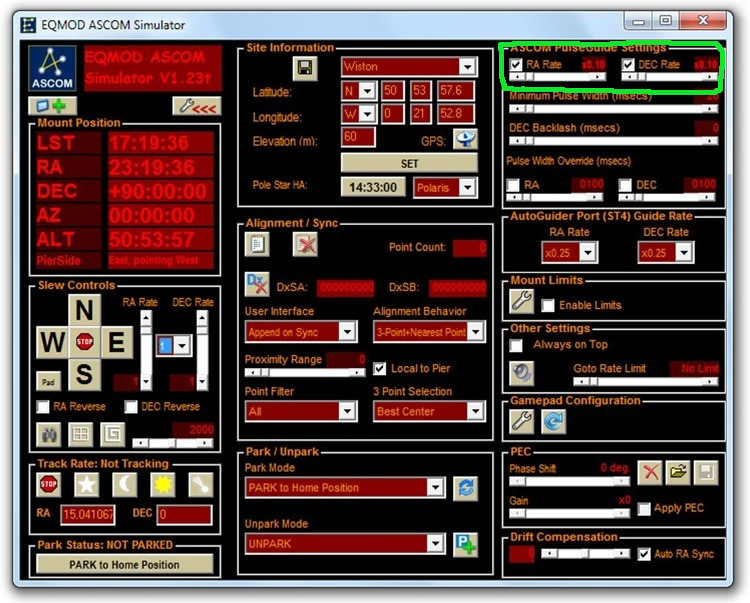Open the mosaic grid icon
Screen dimensions: 750x603
coord(80,434)
